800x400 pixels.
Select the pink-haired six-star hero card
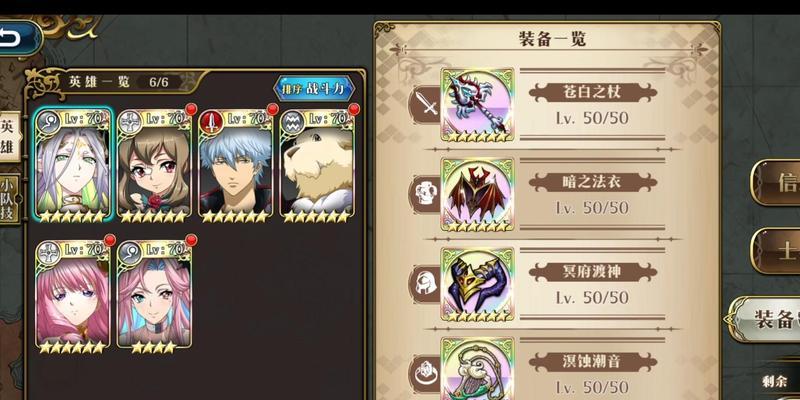[72, 296]
